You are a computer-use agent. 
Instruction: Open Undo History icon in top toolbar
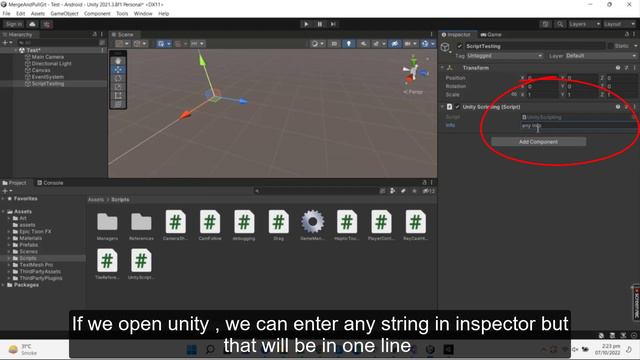[545, 24]
